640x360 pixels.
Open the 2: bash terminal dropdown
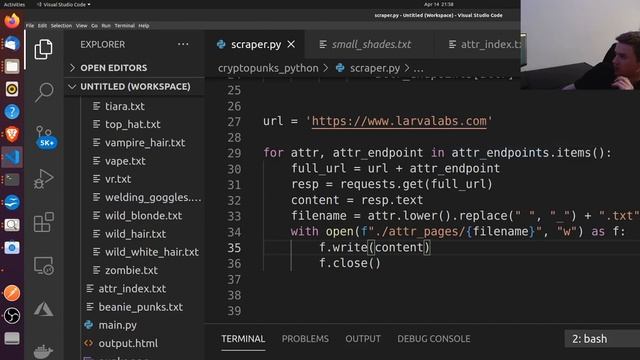click(602, 339)
